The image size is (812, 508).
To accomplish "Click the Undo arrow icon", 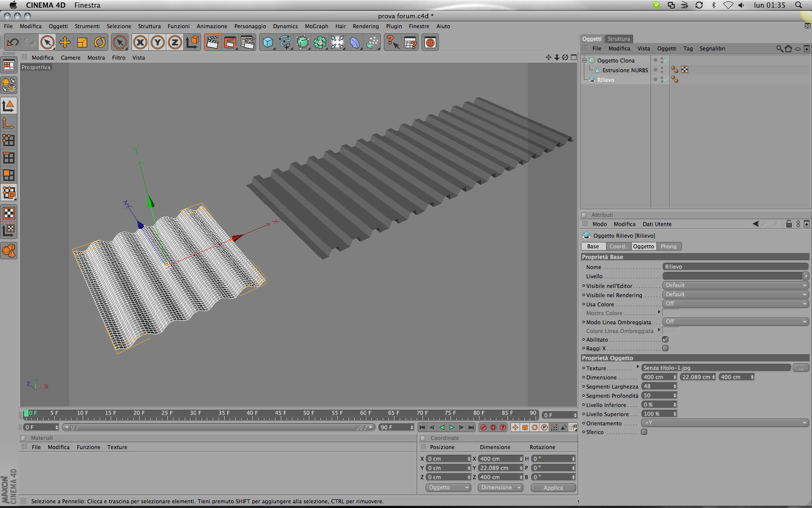I will pyautogui.click(x=13, y=43).
